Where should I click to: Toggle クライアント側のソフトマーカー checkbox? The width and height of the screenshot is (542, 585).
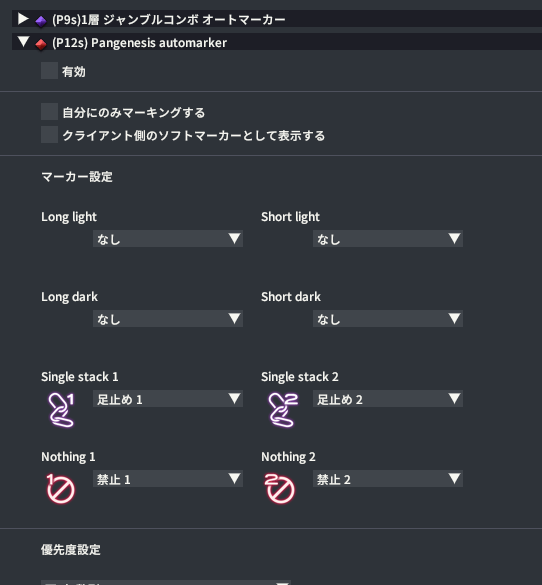point(49,135)
